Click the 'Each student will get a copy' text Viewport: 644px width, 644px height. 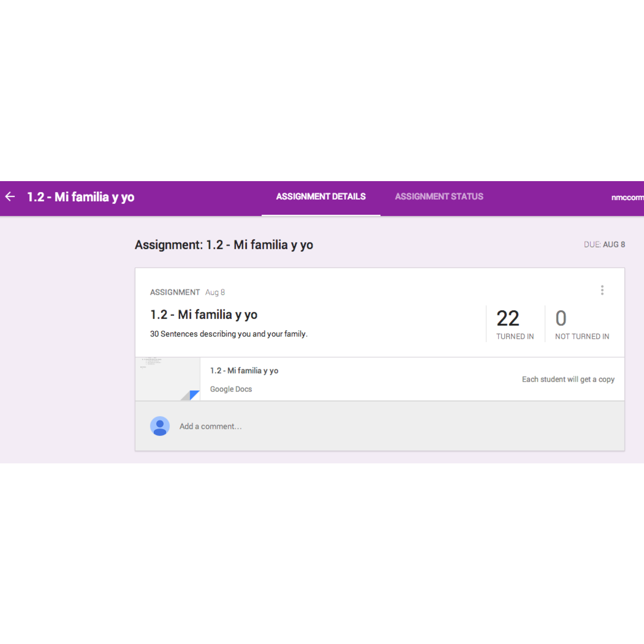point(568,379)
